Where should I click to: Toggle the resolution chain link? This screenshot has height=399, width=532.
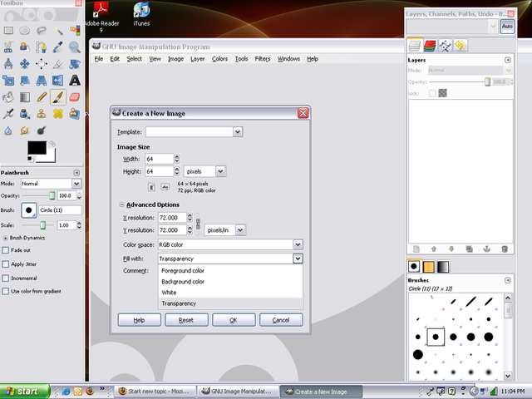coord(198,224)
